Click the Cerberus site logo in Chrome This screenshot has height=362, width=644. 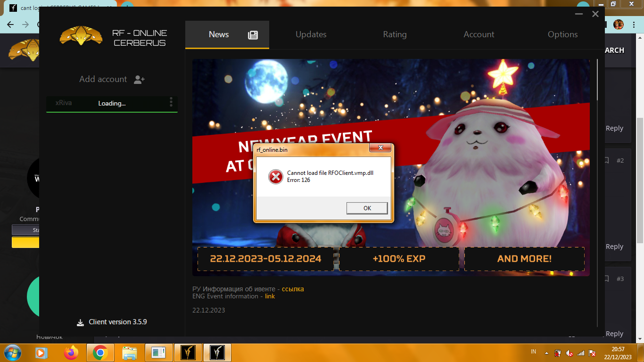pos(23,50)
